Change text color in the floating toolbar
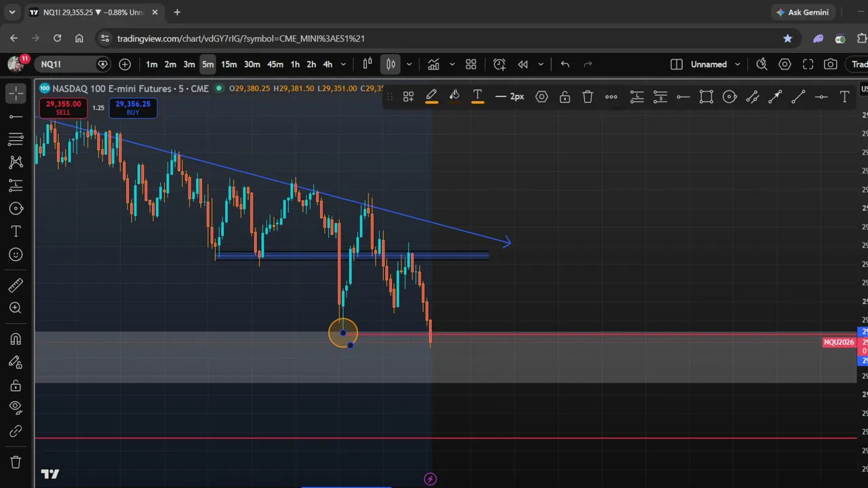Screen dimensions: 868x488 point(477,97)
